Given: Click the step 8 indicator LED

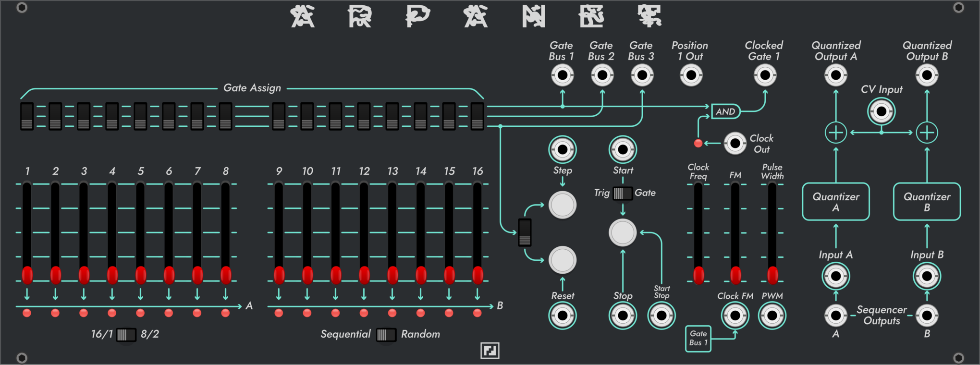Looking at the screenshot, I should [225, 313].
